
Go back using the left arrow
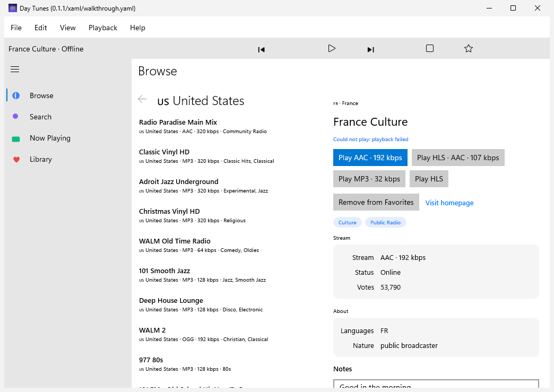pos(142,99)
